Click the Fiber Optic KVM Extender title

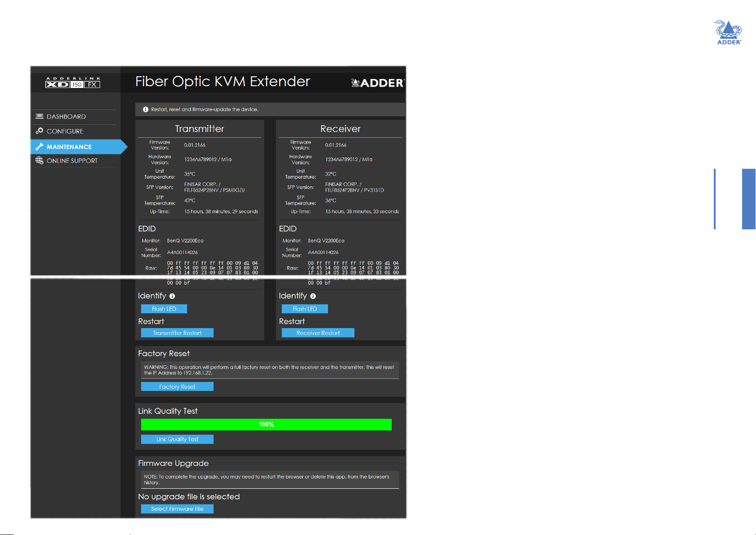tap(223, 82)
